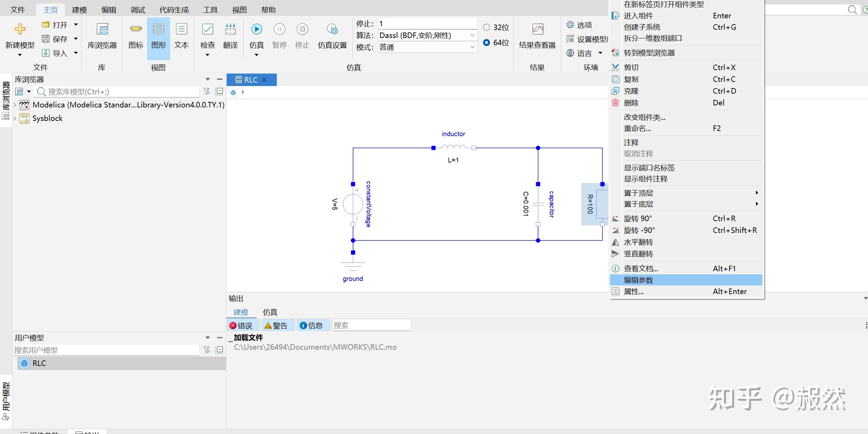Select the 64位 radio button
This screenshot has width=868, height=434.
click(x=487, y=43)
